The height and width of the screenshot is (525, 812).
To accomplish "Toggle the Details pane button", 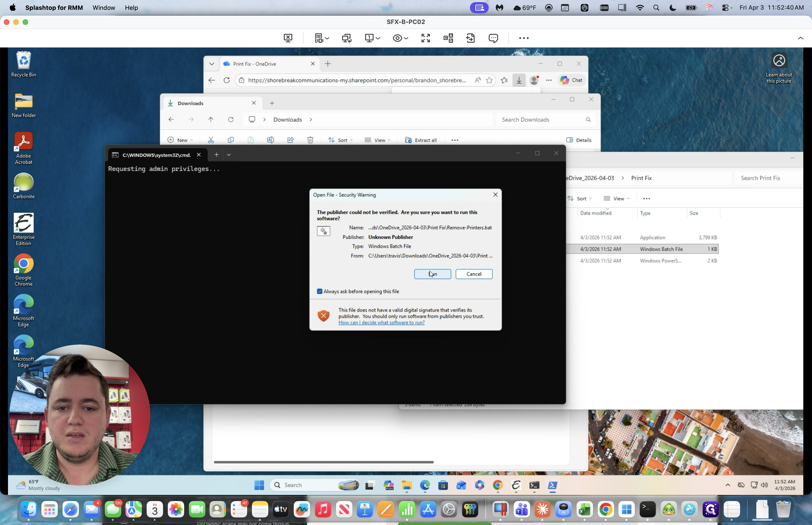I will point(579,140).
